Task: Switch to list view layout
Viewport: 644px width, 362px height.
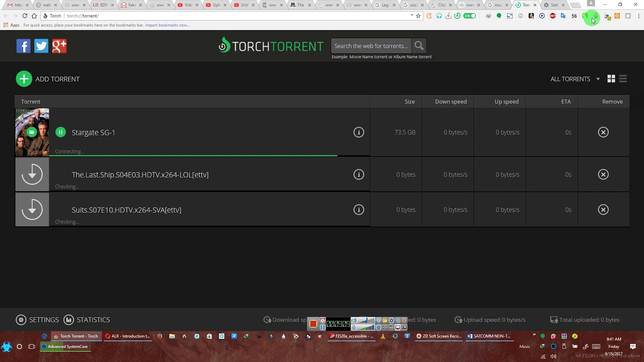Action: (x=623, y=79)
